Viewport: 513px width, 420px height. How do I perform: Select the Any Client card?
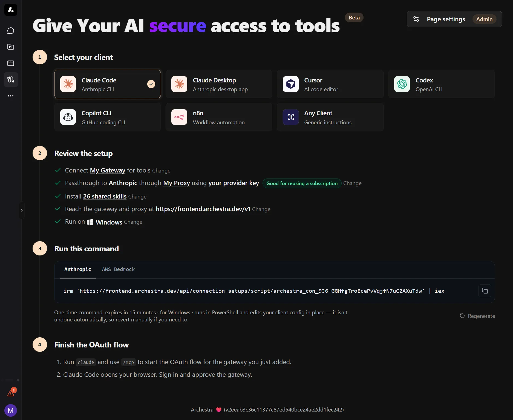330,117
